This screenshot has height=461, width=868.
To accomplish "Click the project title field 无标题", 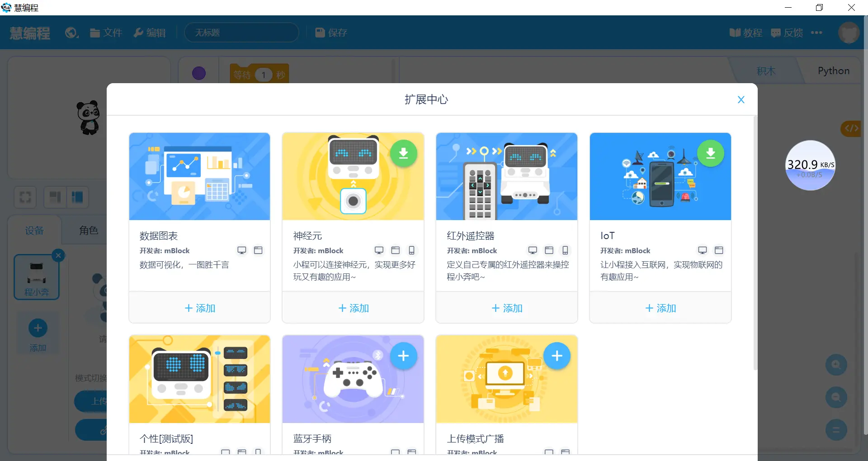I will [241, 33].
